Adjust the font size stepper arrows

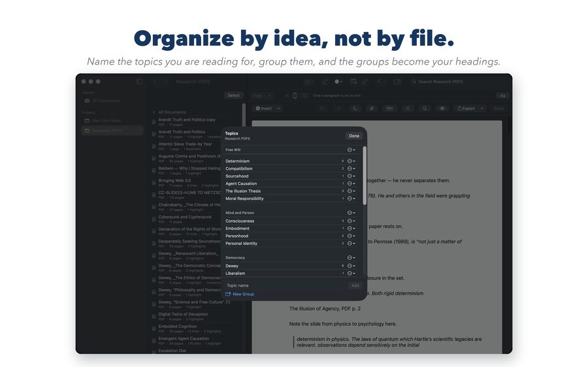pos(295,95)
